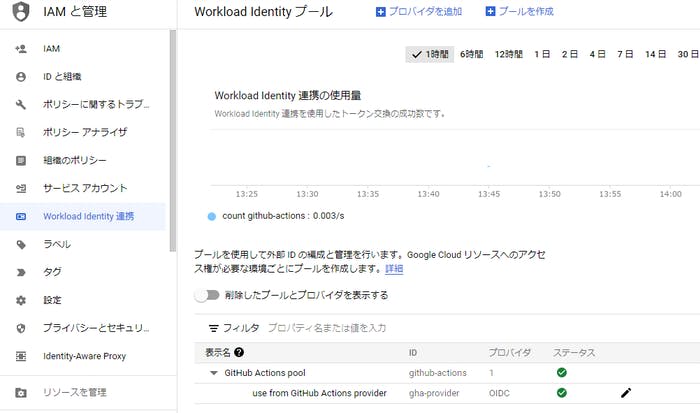Select the 12時間 time range
Screen dimensions: 700x413
click(x=508, y=54)
